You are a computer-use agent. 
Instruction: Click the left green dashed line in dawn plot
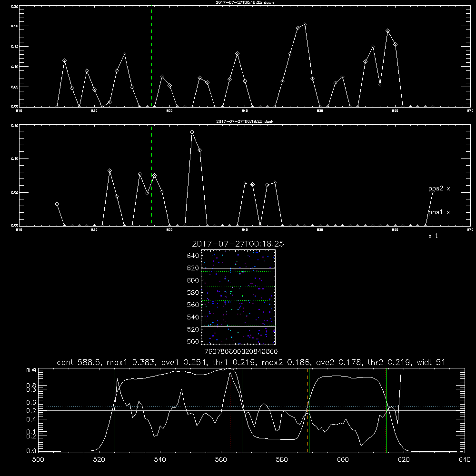click(x=151, y=56)
